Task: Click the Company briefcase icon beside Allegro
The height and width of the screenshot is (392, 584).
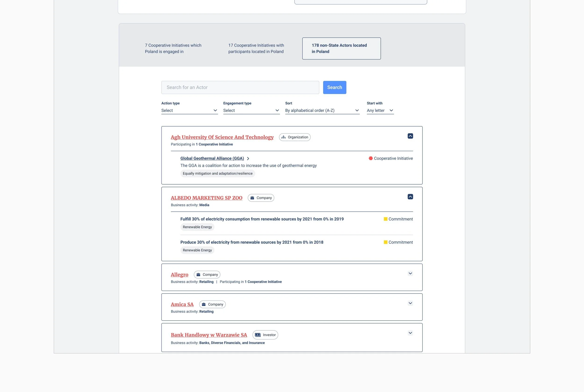Action: tap(198, 274)
